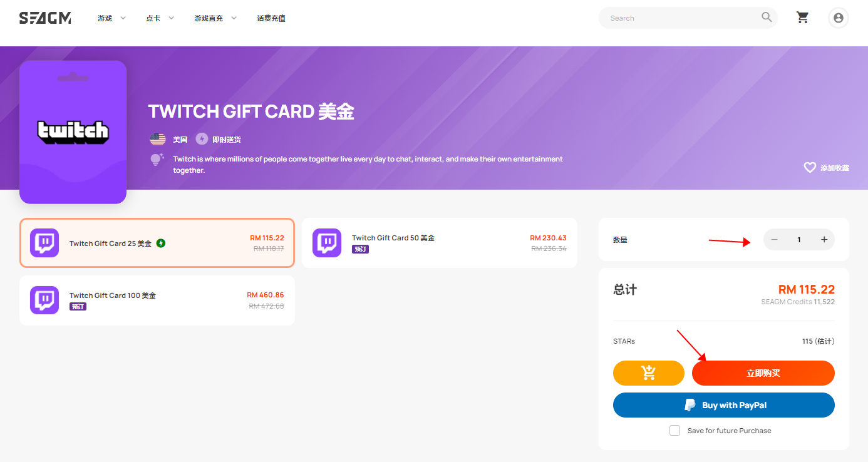Click the SEAGM logo

[x=45, y=18]
